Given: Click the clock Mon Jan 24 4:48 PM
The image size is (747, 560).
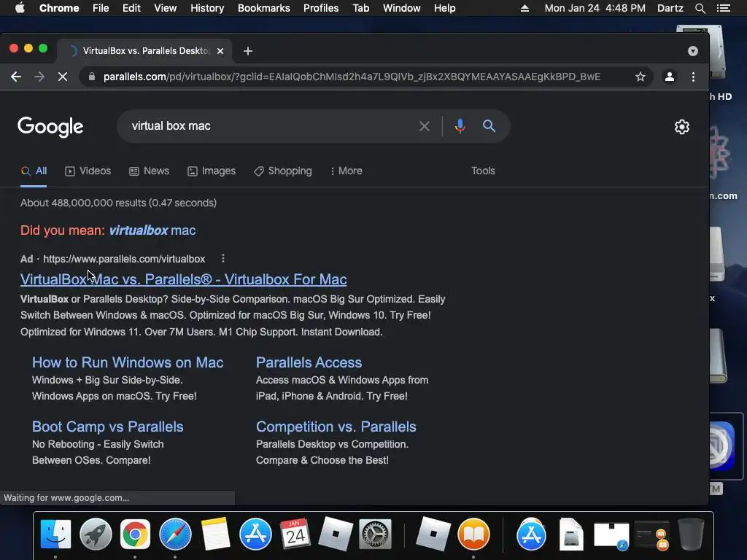Looking at the screenshot, I should click(595, 8).
